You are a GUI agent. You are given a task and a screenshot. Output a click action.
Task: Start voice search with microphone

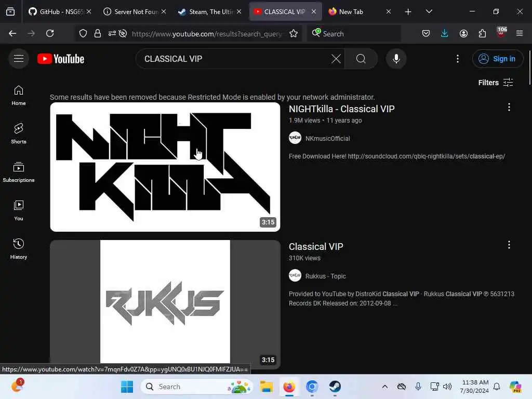(x=396, y=59)
